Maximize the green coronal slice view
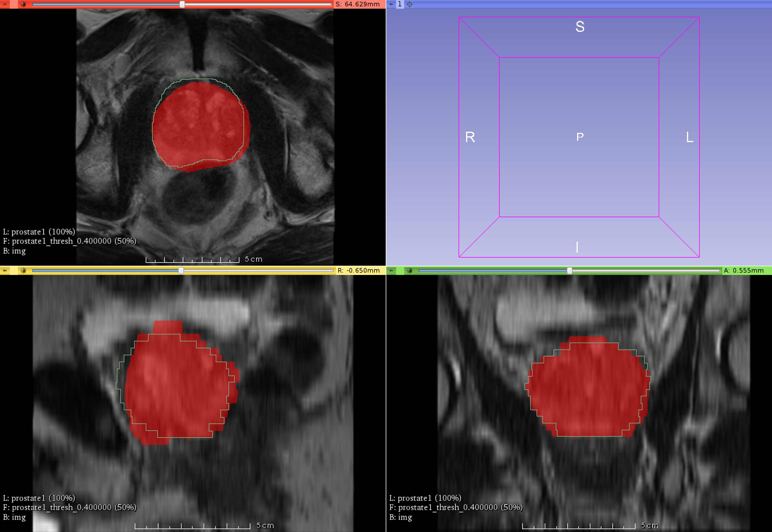The height and width of the screenshot is (532, 772). coord(409,270)
